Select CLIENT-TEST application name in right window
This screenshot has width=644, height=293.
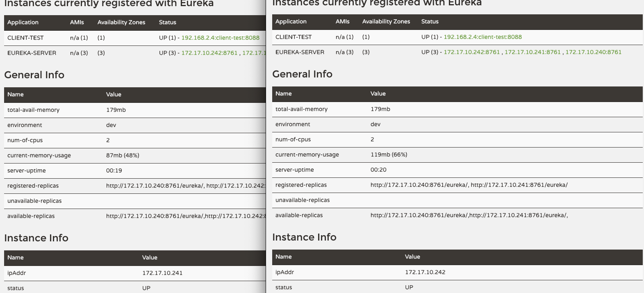click(x=294, y=37)
